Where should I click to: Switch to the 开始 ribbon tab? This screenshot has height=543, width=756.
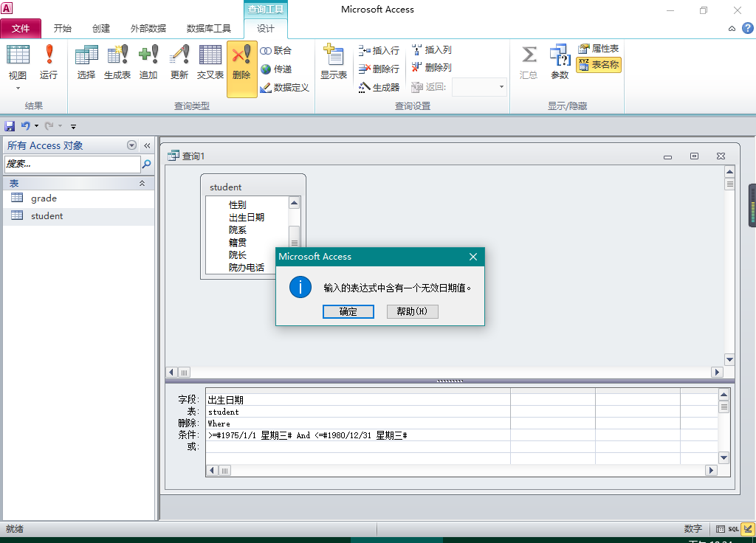62,29
